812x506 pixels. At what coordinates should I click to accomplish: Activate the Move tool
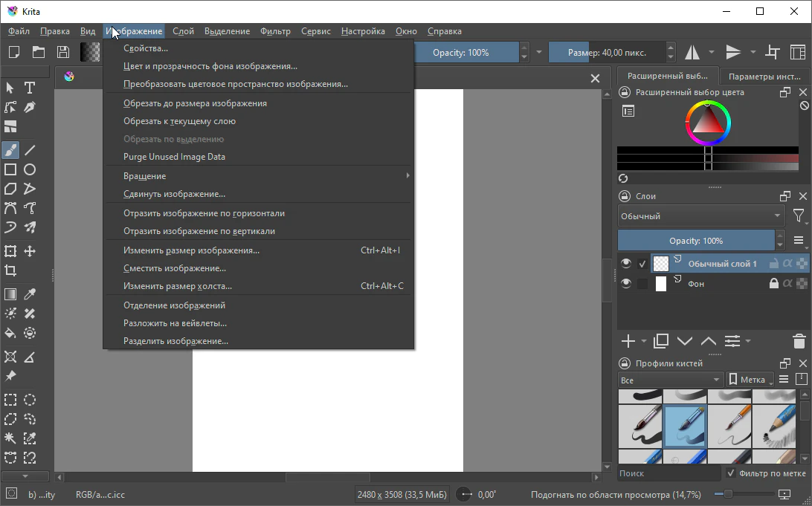tap(30, 251)
